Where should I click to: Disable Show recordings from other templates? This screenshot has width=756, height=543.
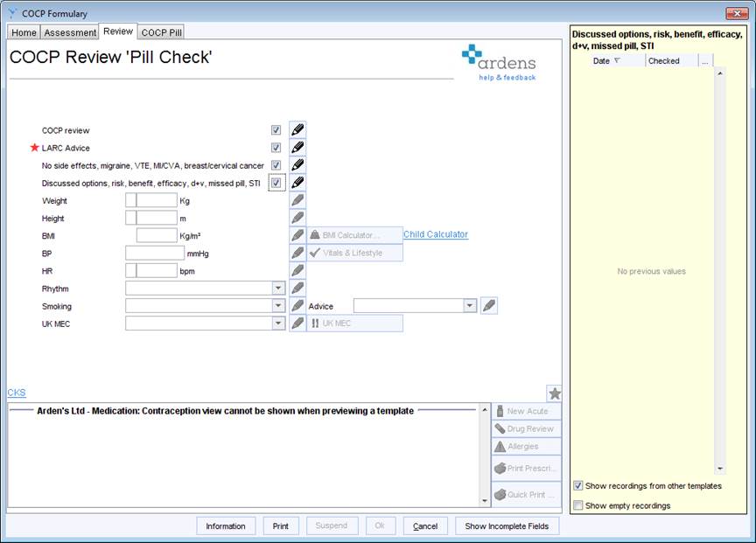click(578, 487)
